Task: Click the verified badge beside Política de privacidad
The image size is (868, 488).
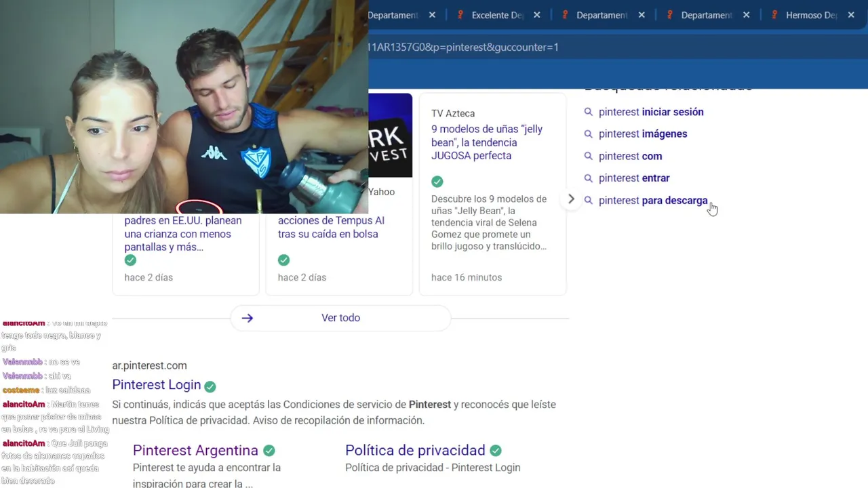Action: coord(496,451)
